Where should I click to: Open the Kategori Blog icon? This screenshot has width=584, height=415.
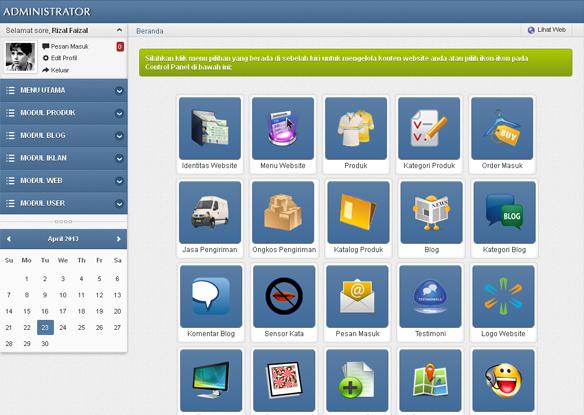point(504,212)
